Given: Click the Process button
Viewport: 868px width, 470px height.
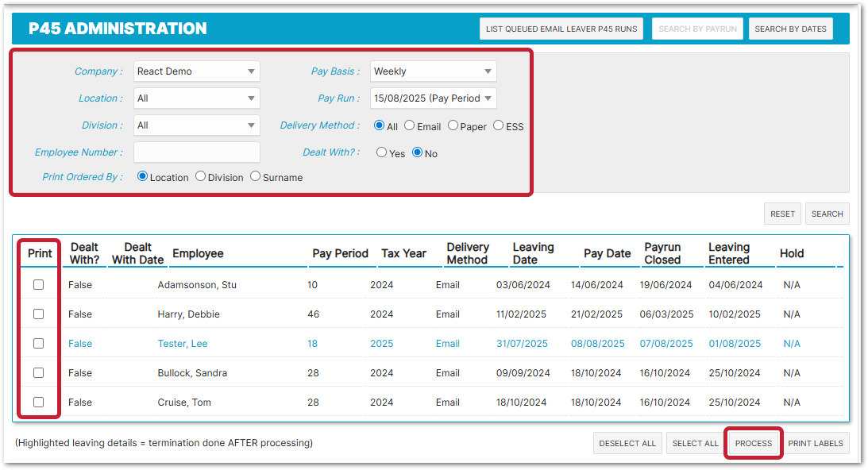Looking at the screenshot, I should 754,443.
